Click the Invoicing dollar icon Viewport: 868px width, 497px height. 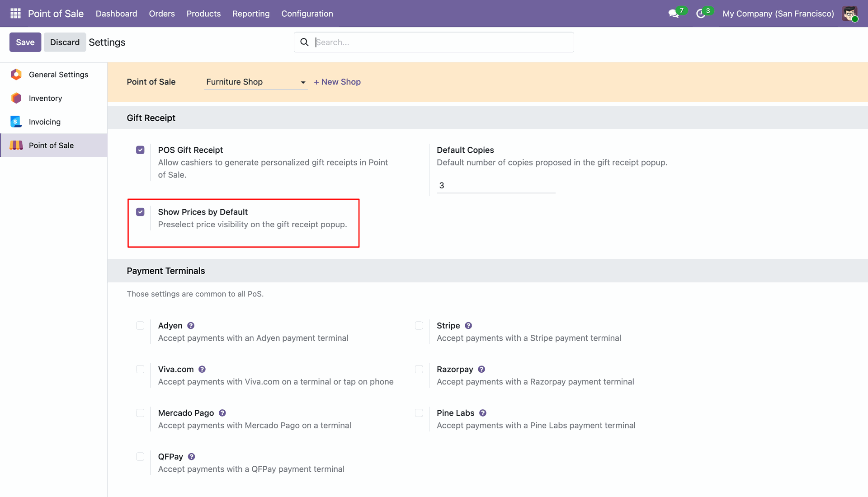pyautogui.click(x=16, y=122)
